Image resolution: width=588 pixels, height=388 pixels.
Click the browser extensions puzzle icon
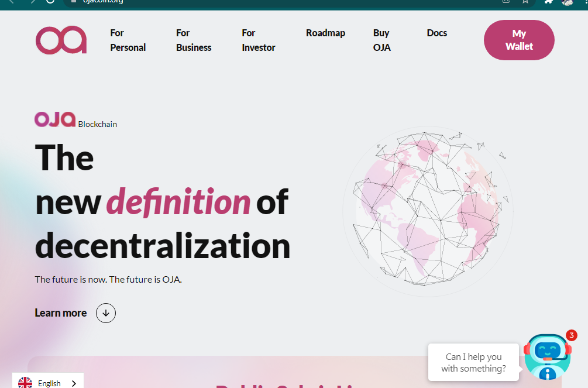point(549,2)
